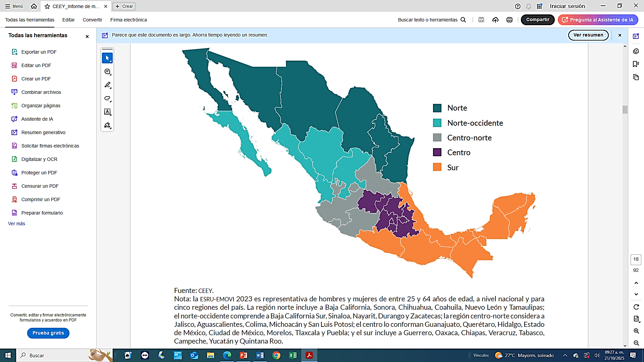The image size is (644, 362).
Task: Open the Convertir menu
Action: (x=92, y=20)
